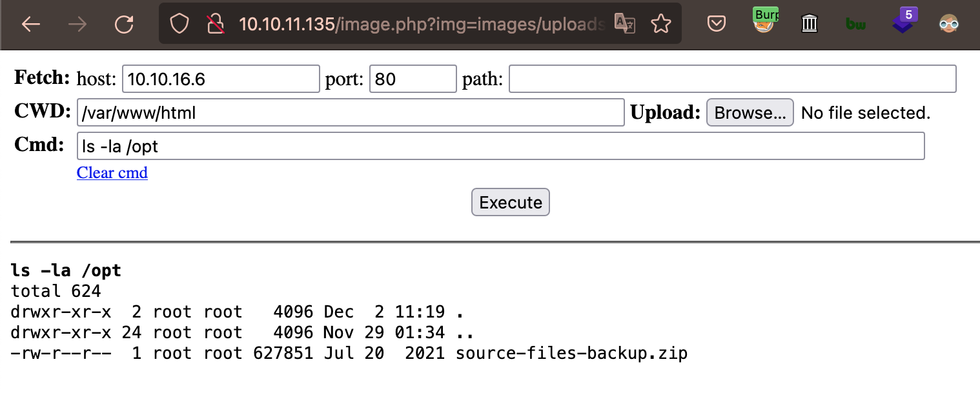Edit the CWD field /var/www/html
Image resolution: width=980 pixels, height=395 pixels.
coord(351,112)
